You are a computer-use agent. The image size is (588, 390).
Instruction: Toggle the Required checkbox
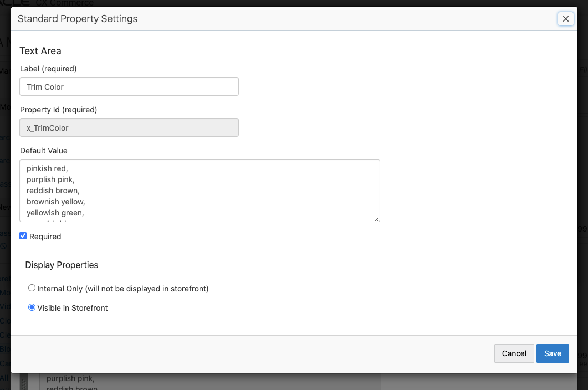pos(23,236)
